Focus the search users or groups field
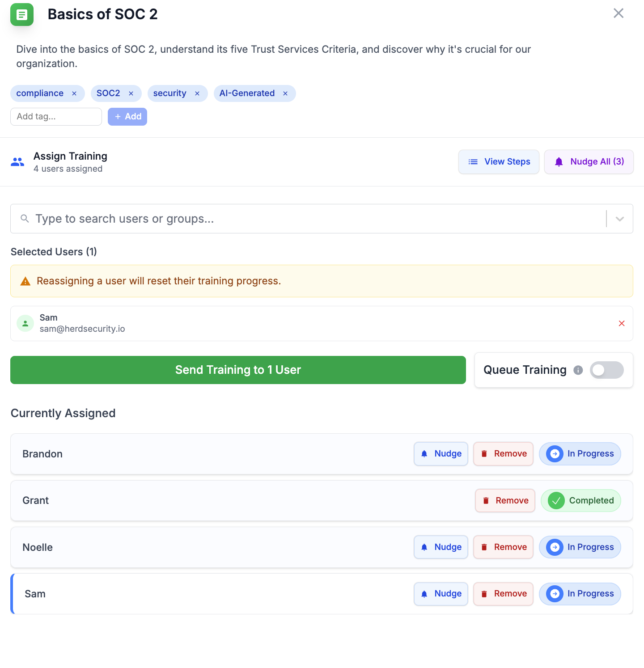The height and width of the screenshot is (668, 644). coord(313,219)
